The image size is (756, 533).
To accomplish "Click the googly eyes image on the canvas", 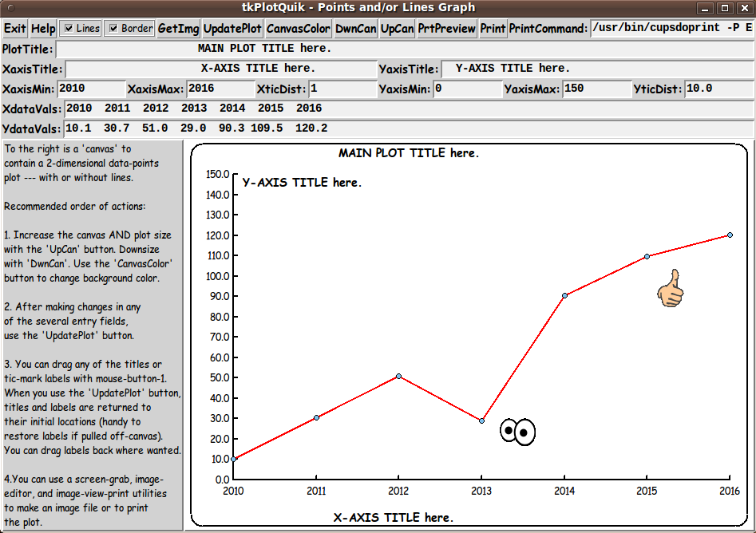I will pyautogui.click(x=518, y=432).
